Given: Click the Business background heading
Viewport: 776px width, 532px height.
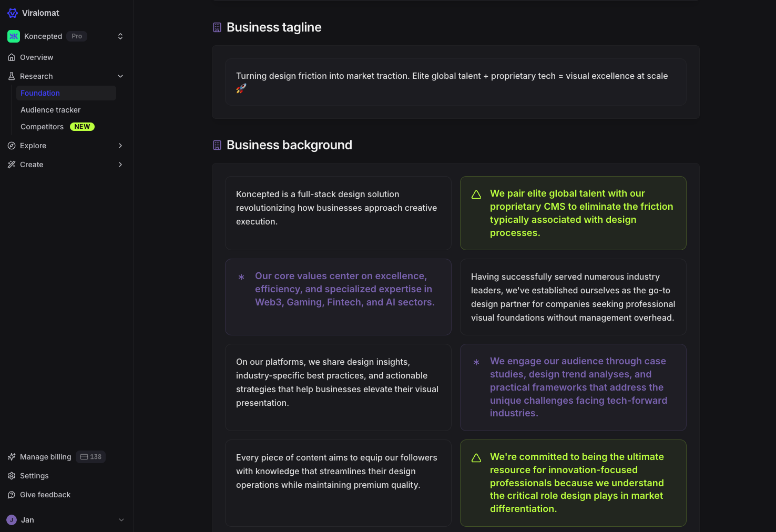Looking at the screenshot, I should pyautogui.click(x=289, y=145).
